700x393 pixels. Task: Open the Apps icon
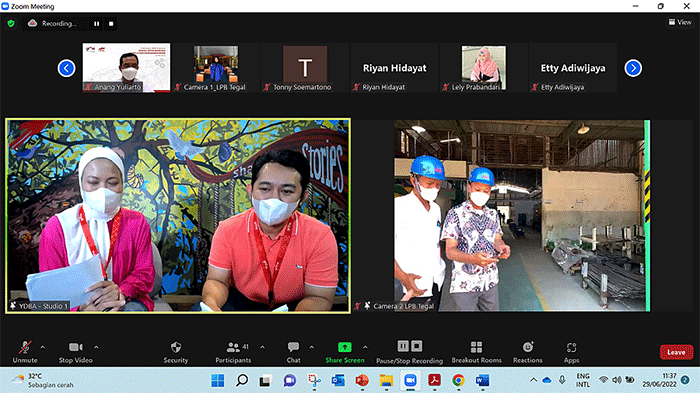(571, 347)
